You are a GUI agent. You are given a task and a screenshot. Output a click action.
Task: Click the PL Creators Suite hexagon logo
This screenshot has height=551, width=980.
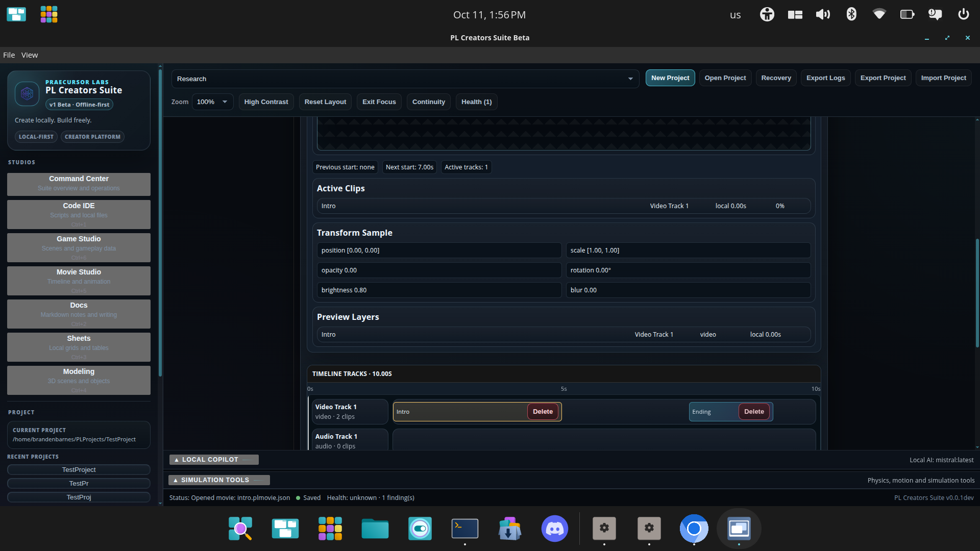27,94
